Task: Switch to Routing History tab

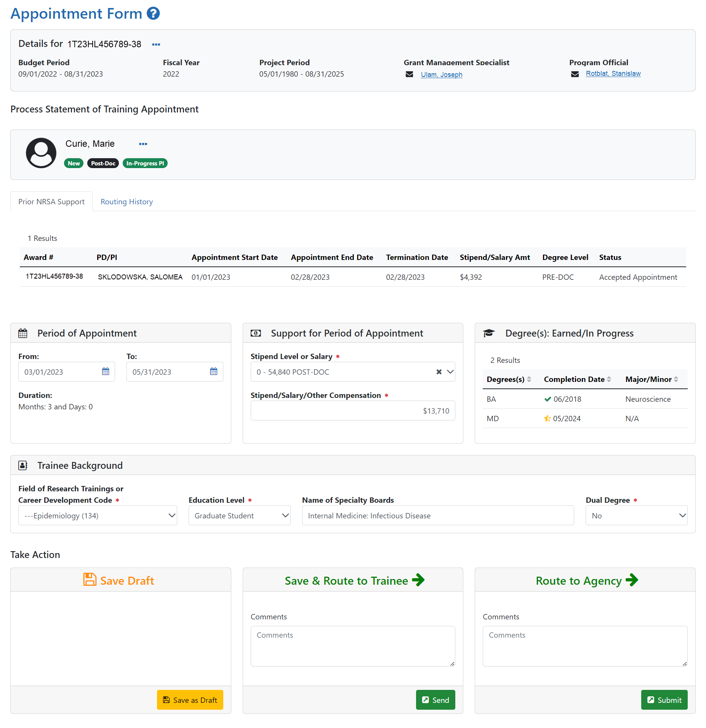Action: 126,202
